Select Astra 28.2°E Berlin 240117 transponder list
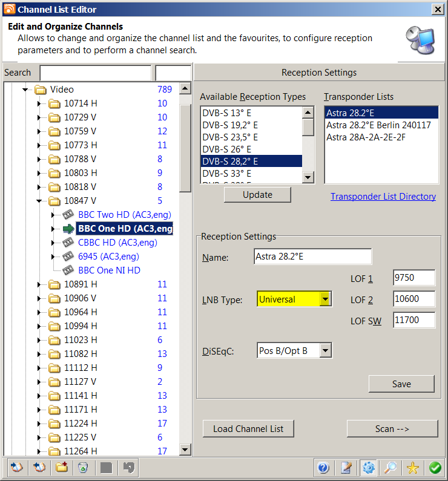 [x=378, y=125]
